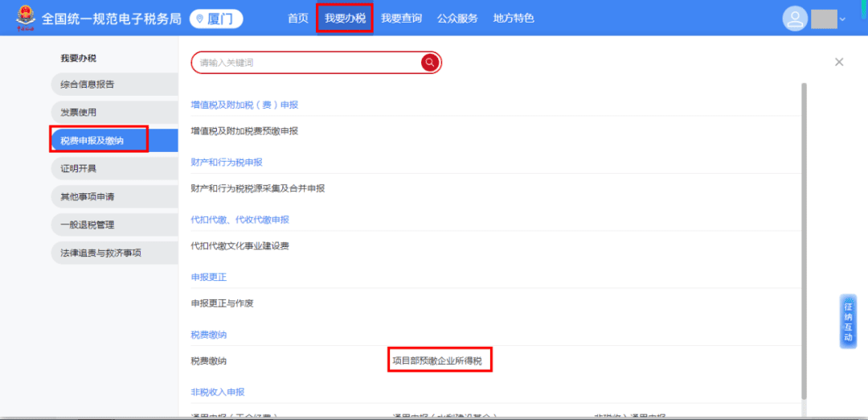The image size is (868, 420).
Task: Close the panel with the X icon
Action: tap(839, 62)
